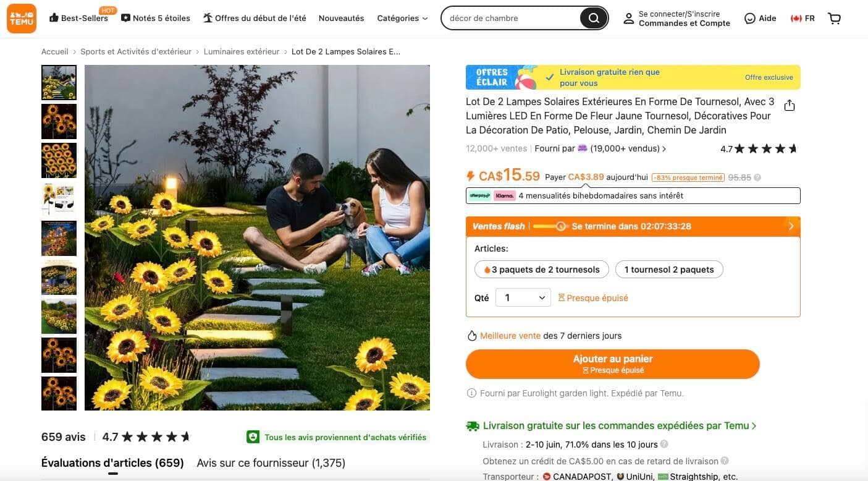Click the share icon beside product title

[x=789, y=105]
